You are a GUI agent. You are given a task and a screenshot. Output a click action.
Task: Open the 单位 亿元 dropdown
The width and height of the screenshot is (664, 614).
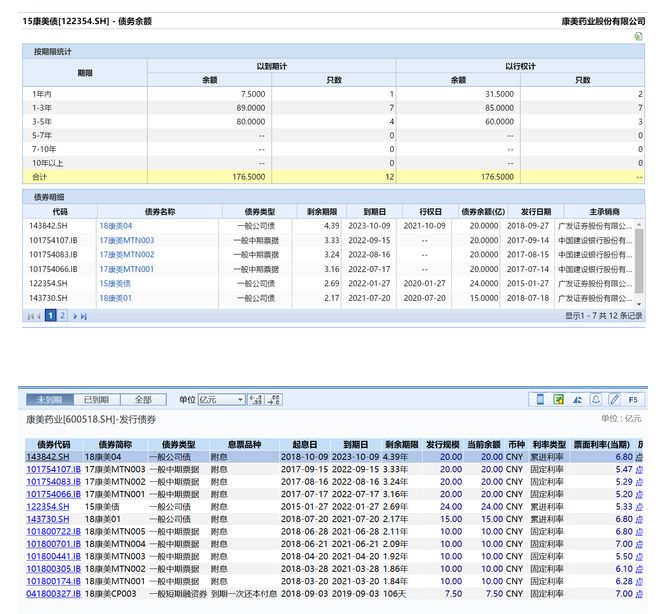[221, 399]
